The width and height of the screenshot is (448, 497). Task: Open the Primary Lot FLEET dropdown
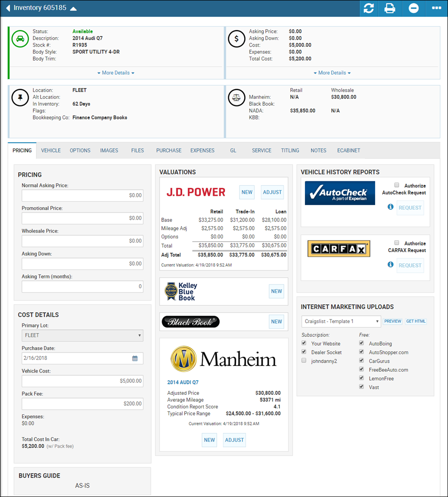82,335
